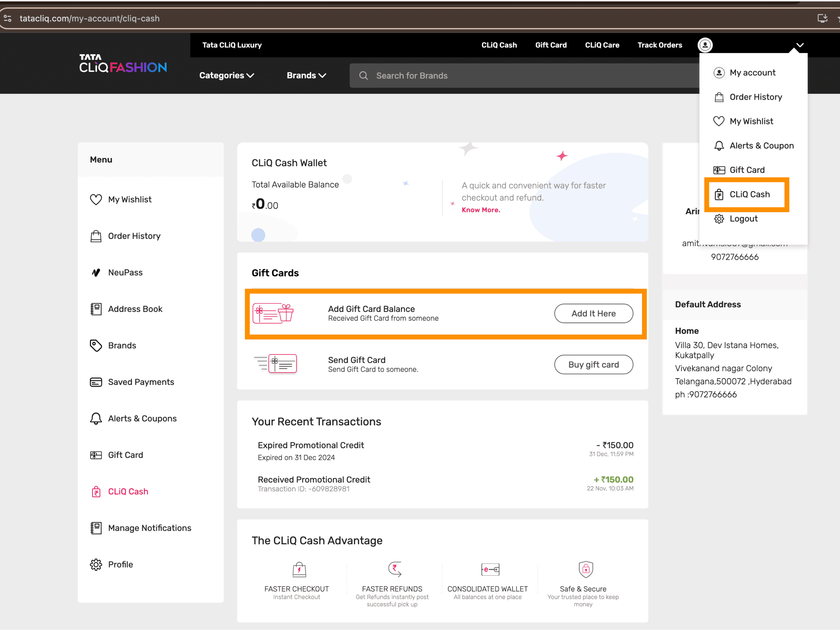Click the gift card icon in account dropdown

[719, 170]
